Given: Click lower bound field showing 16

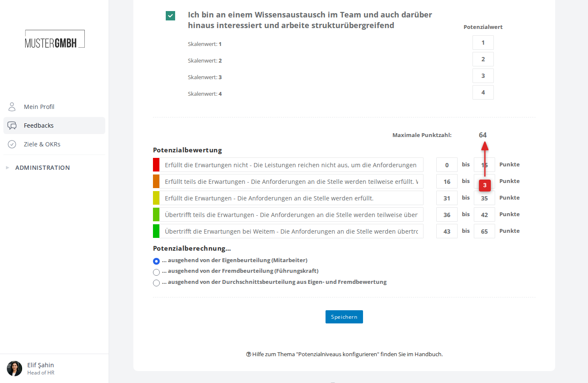Looking at the screenshot, I should (447, 181).
